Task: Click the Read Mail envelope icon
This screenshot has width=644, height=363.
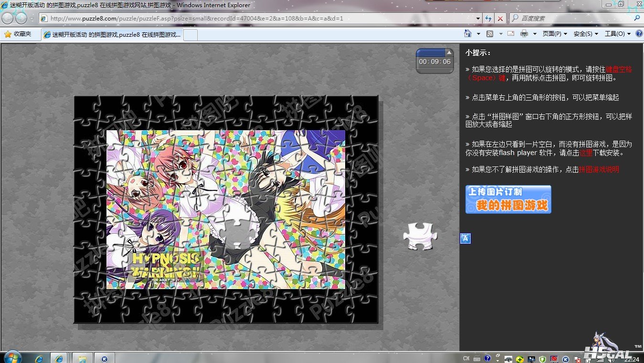Action: click(510, 34)
